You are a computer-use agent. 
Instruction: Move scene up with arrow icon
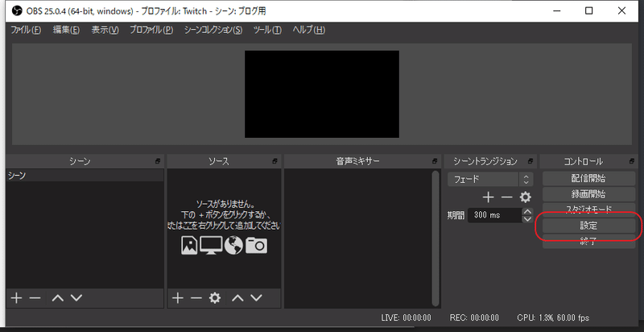tap(58, 298)
